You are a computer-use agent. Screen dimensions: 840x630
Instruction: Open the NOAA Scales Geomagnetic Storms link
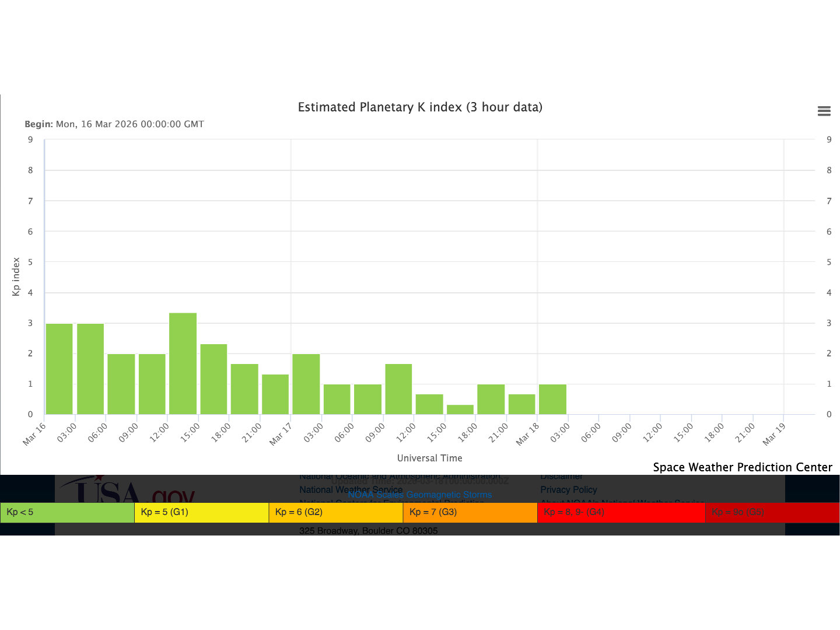pos(419,495)
